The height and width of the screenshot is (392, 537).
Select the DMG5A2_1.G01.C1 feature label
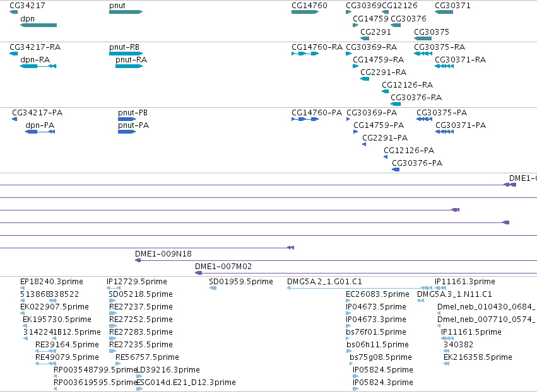324,282
